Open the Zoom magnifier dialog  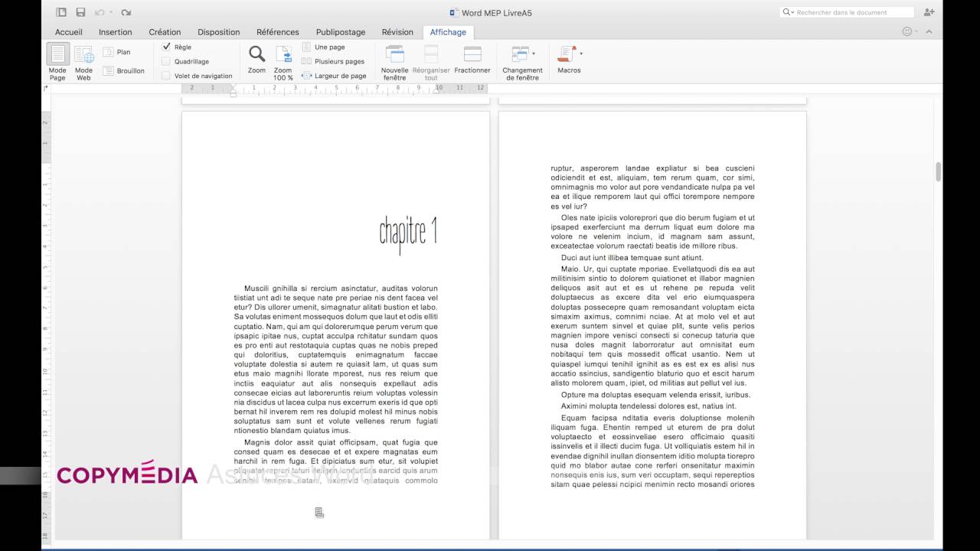(x=257, y=59)
